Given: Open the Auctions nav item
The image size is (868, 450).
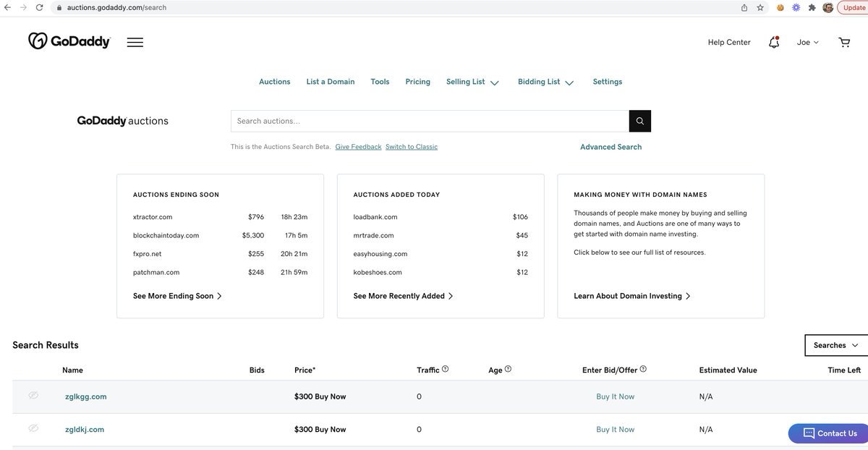Looking at the screenshot, I should pyautogui.click(x=275, y=82).
